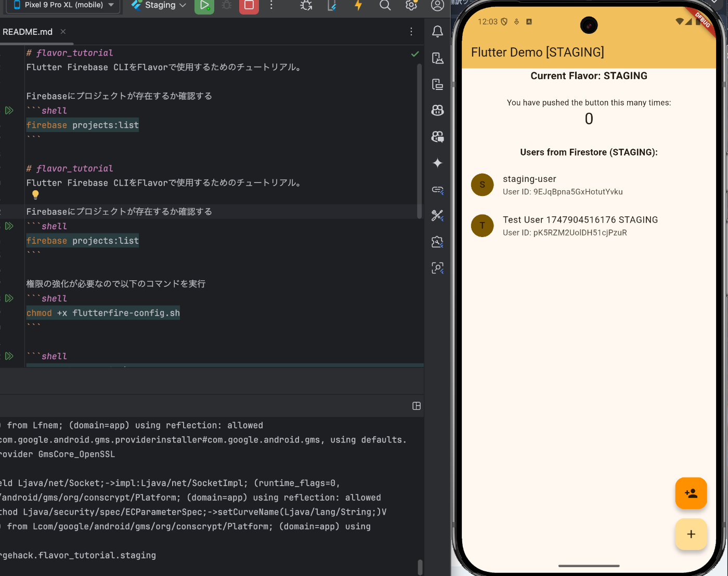
Task: Click the second '# flavor_tutorial' heading
Action: [x=70, y=168]
